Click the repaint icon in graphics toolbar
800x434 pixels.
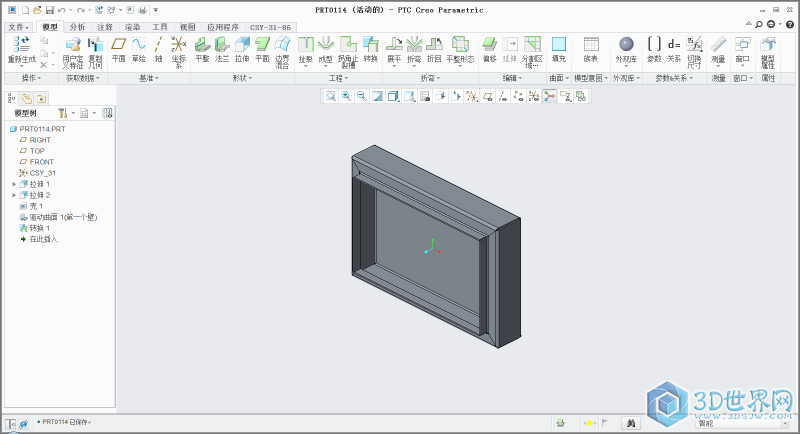click(377, 96)
